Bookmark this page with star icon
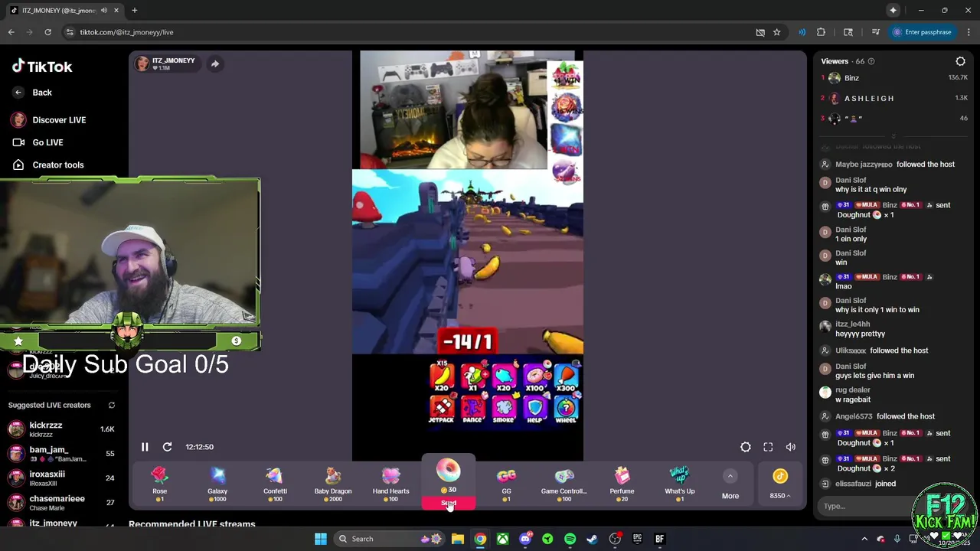This screenshot has width=980, height=551. [776, 32]
